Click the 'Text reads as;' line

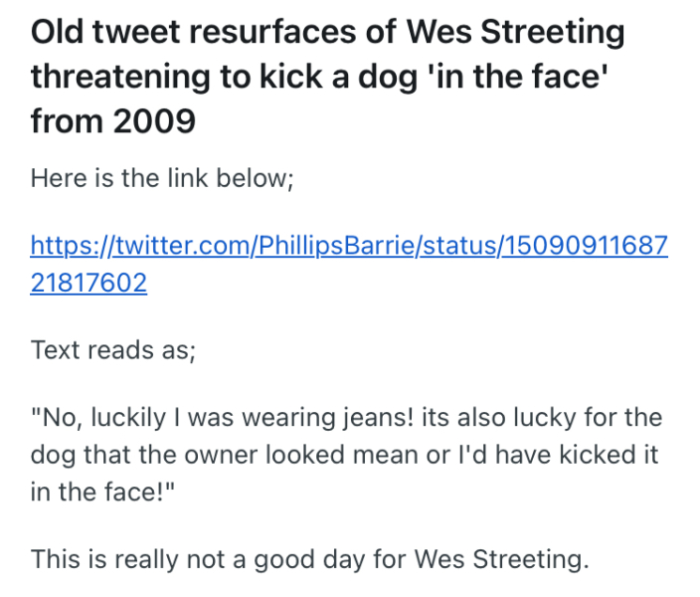coord(113,350)
